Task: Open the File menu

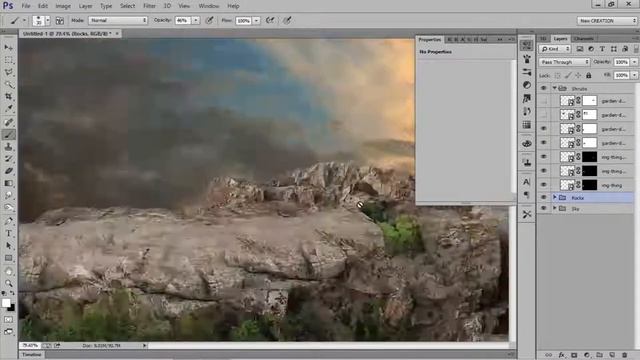Action: pyautogui.click(x=26, y=6)
